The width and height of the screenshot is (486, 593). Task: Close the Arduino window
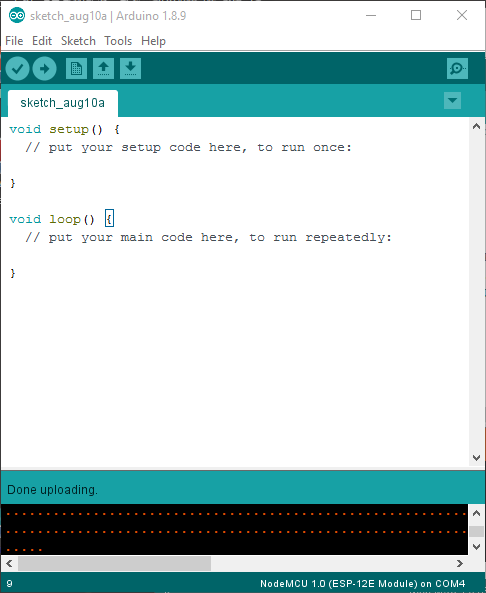pyautogui.click(x=462, y=16)
